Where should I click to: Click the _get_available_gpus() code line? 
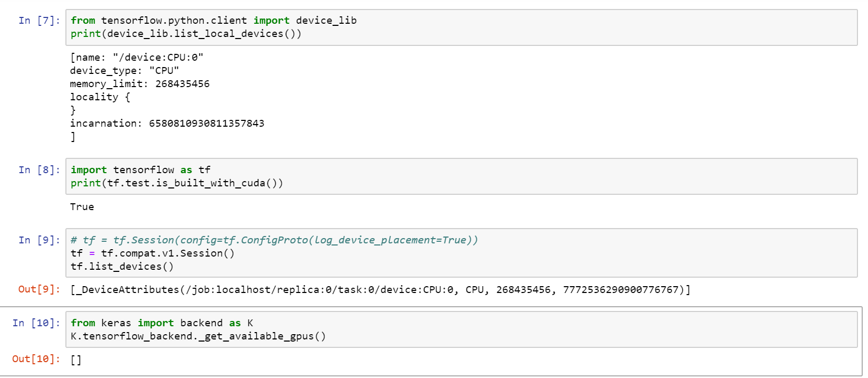coord(198,336)
